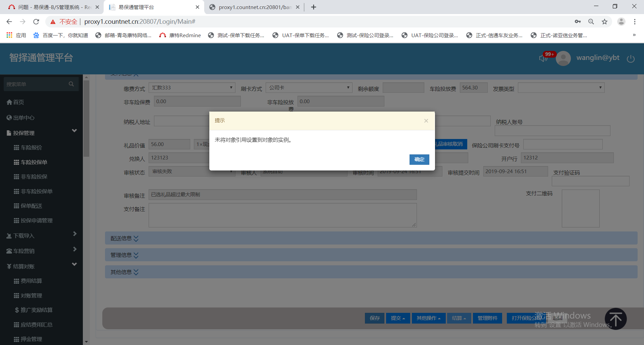Click the 非车险保费 field
The width and height of the screenshot is (644, 345).
click(x=197, y=101)
